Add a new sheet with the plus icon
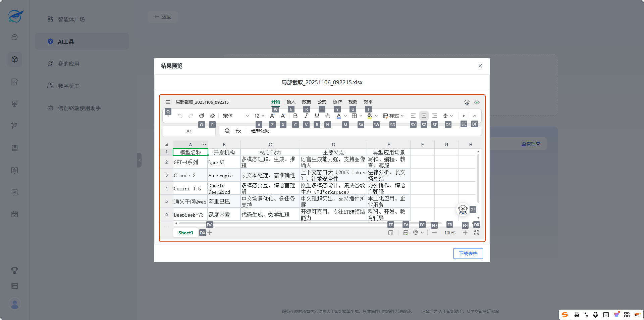Viewport: 644px width, 320px height. (210, 233)
